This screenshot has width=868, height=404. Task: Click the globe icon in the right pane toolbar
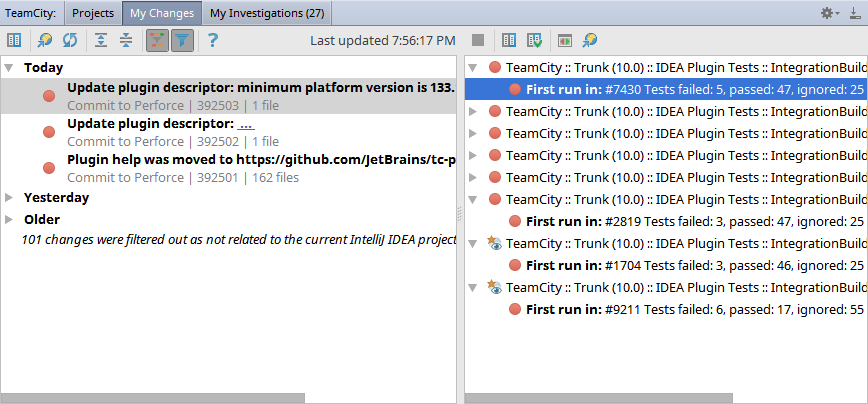(590, 40)
